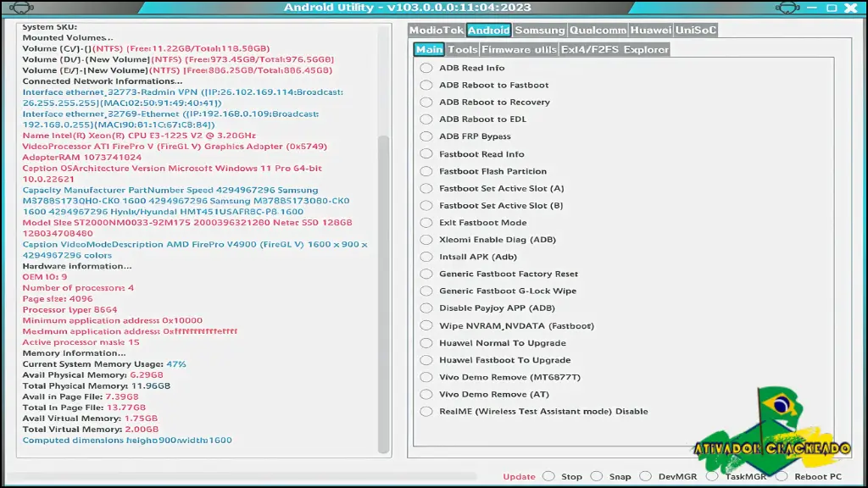Minimize the Android Utility window

811,8
